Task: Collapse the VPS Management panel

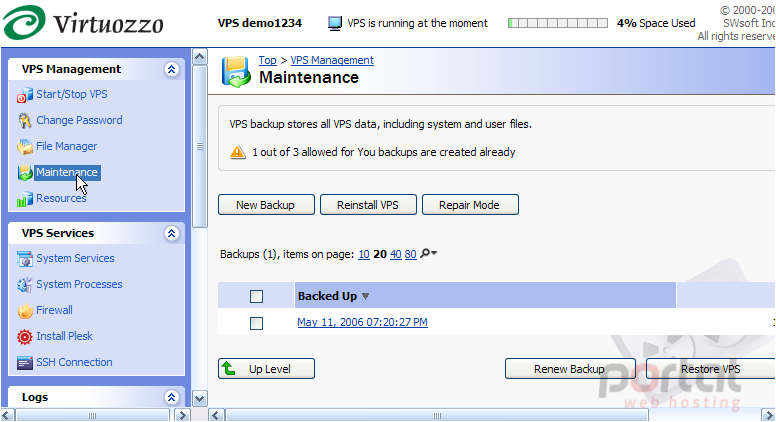Action: (172, 69)
